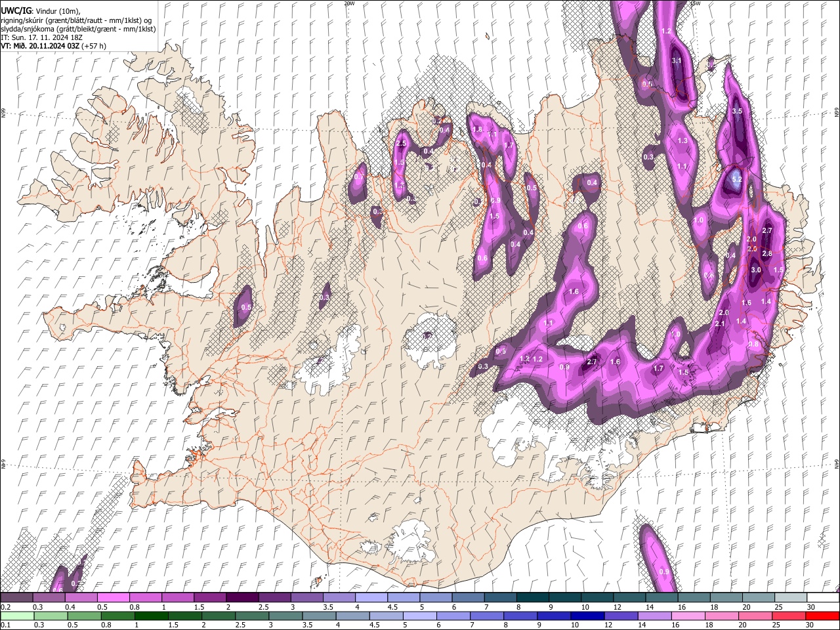Select the 12 teal swatch in upper legend row
Image resolution: width=840 pixels, height=630 pixels.
[x=630, y=598]
